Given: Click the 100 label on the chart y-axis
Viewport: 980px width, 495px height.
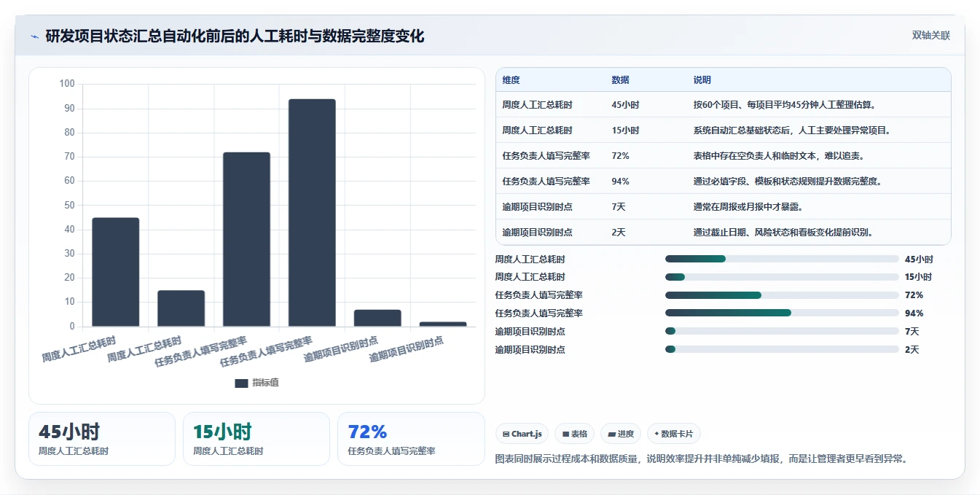Looking at the screenshot, I should [x=67, y=84].
